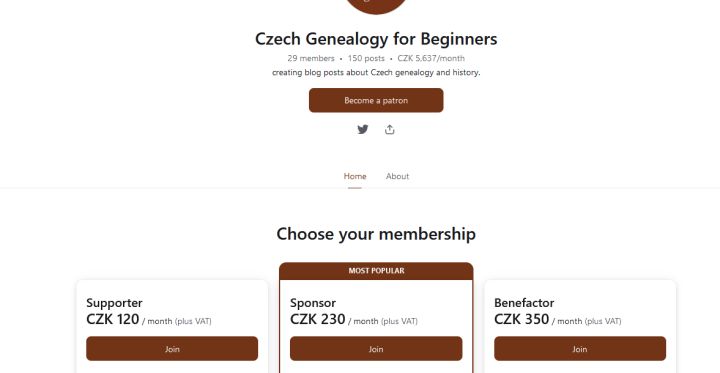Click the Choose your membership heading

point(376,234)
